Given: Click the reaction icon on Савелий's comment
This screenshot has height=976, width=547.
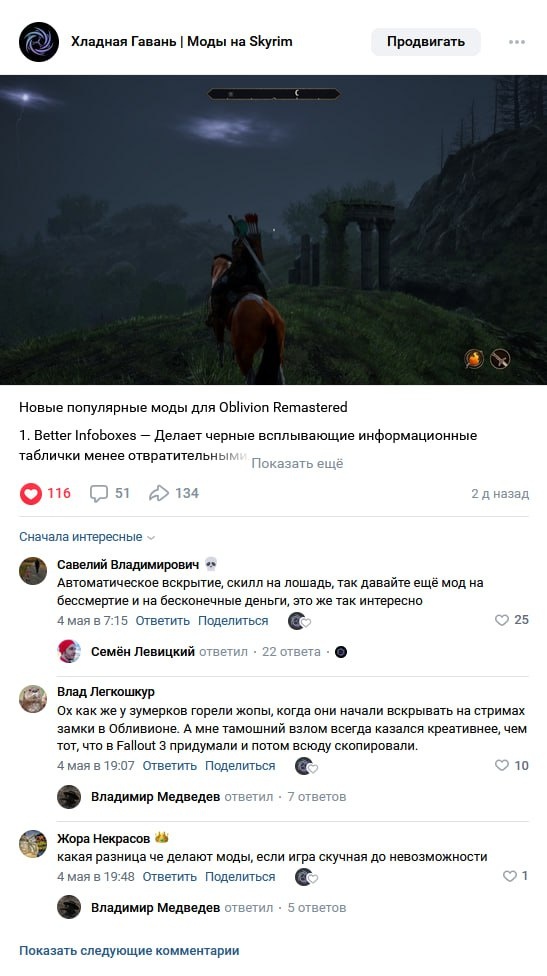Looking at the screenshot, I should 299,621.
